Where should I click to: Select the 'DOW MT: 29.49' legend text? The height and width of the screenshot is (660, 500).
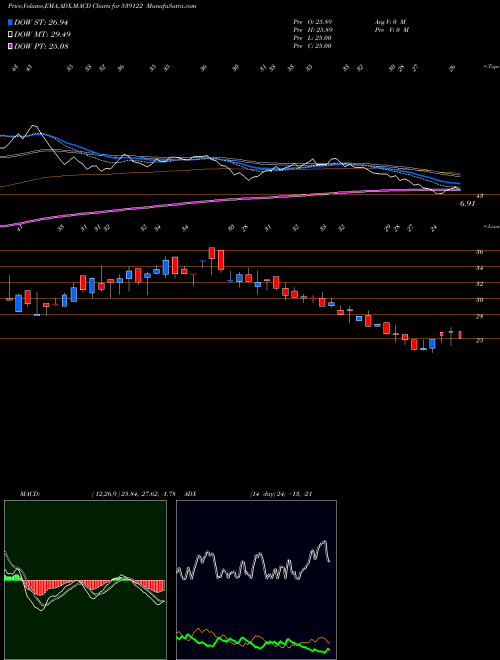pos(42,35)
